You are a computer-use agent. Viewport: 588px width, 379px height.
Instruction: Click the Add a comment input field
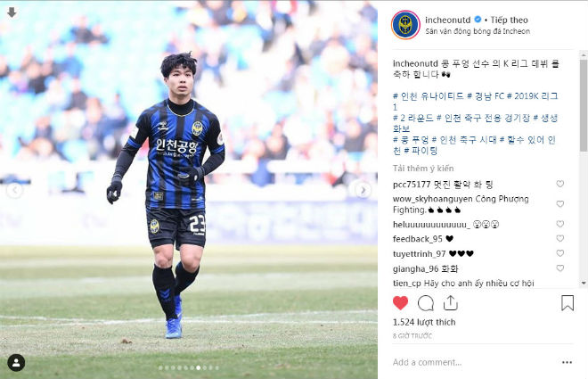pos(472,362)
